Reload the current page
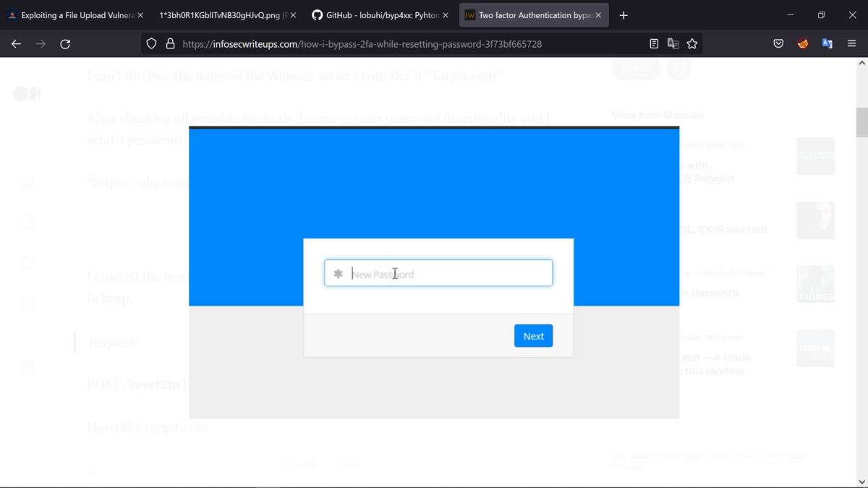Image resolution: width=868 pixels, height=488 pixels. pos(65,43)
